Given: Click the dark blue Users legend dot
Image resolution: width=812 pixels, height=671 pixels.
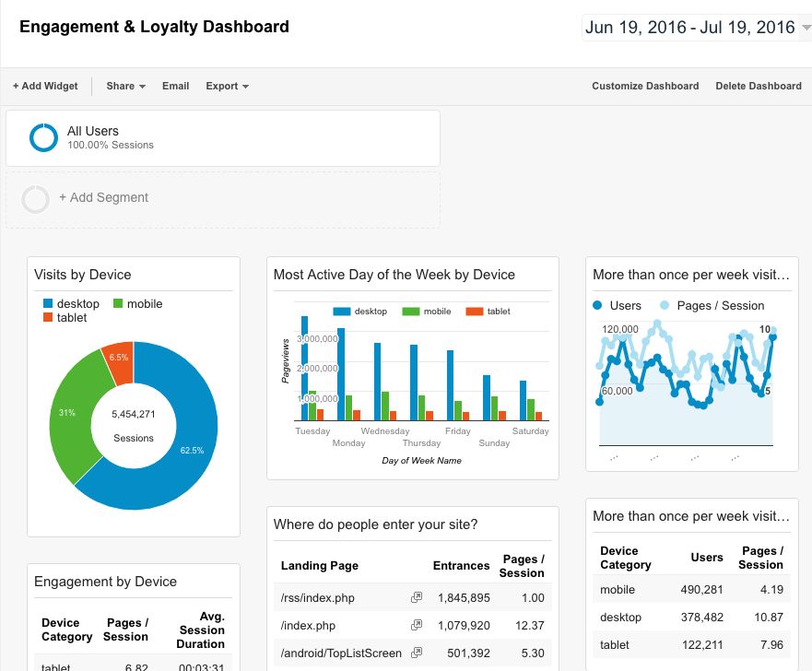Looking at the screenshot, I should 598,306.
